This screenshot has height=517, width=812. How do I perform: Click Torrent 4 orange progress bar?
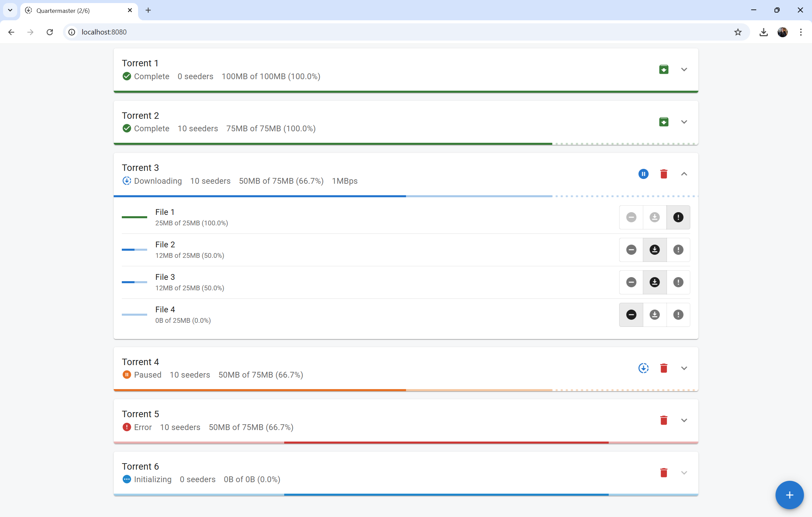click(x=406, y=390)
